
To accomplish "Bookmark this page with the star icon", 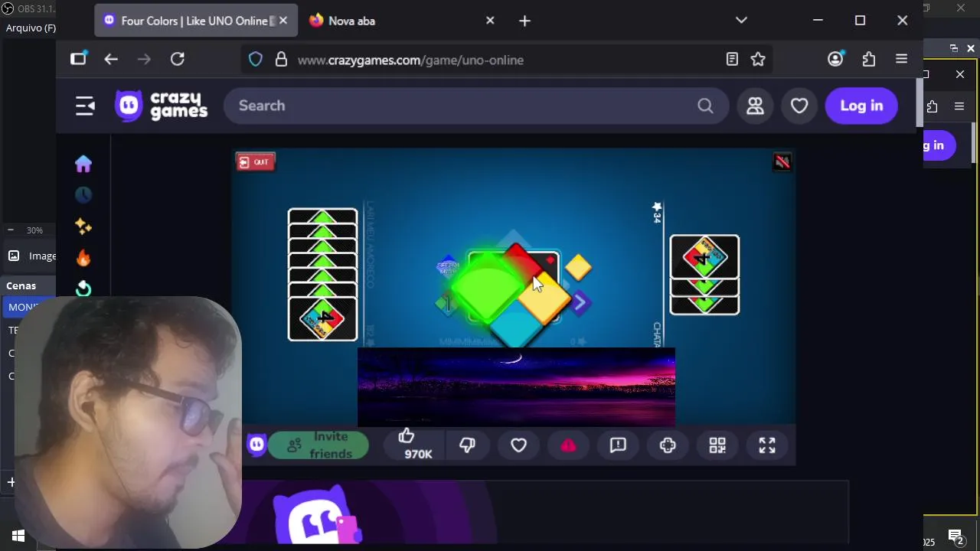I will 758,59.
